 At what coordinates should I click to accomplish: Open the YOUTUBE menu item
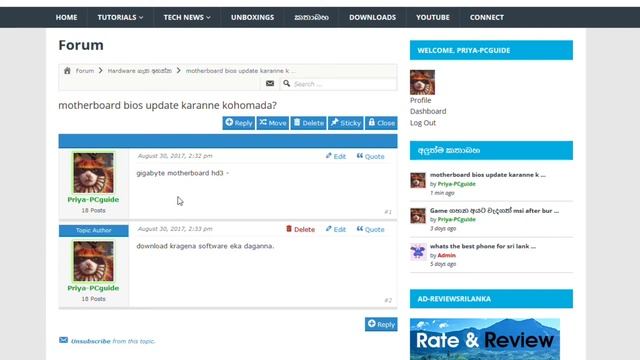pyautogui.click(x=433, y=18)
